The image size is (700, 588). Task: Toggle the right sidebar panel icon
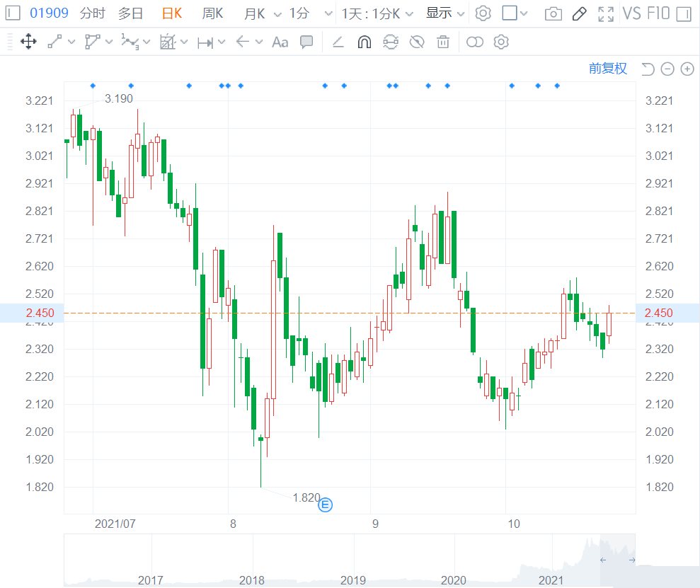pos(684,14)
